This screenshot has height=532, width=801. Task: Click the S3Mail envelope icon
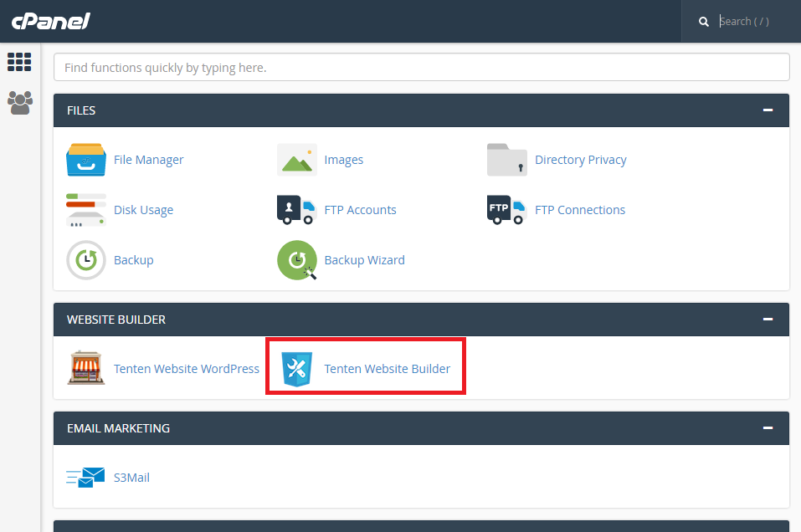[85, 478]
